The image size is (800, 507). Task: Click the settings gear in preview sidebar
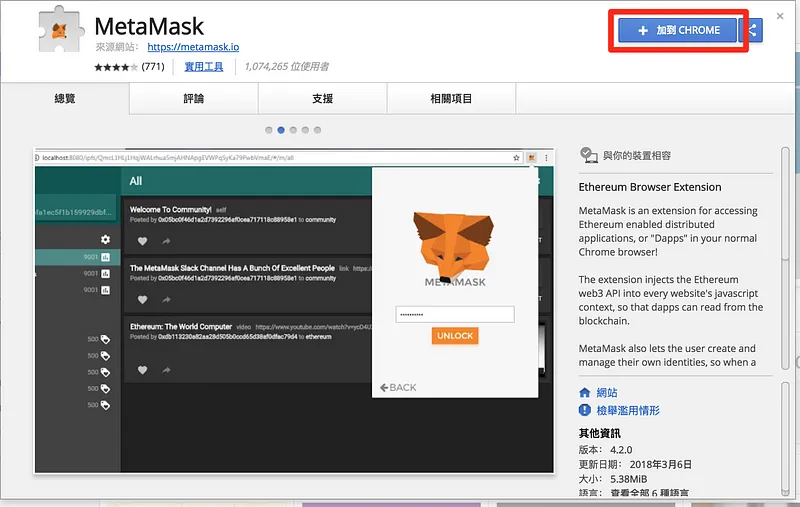click(x=105, y=239)
